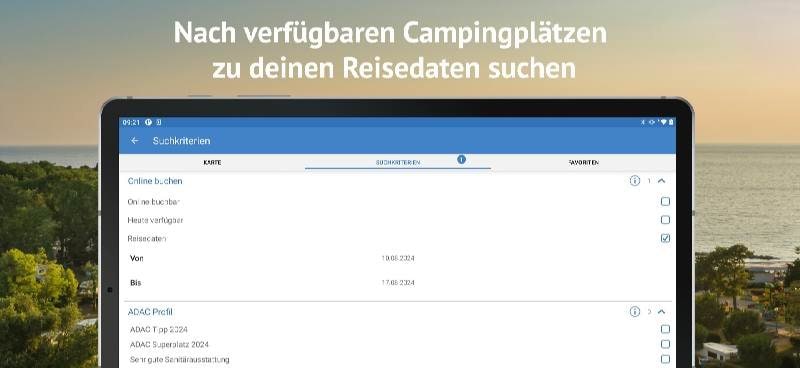Click the ADAC Tipp 2024 label
The height and width of the screenshot is (368, 800).
pos(159,329)
